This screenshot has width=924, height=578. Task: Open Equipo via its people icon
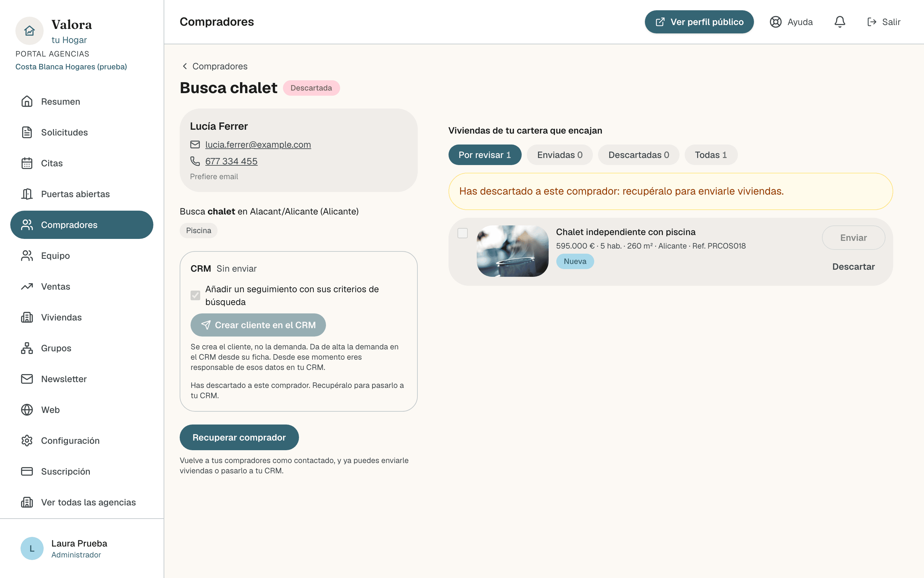pos(27,256)
